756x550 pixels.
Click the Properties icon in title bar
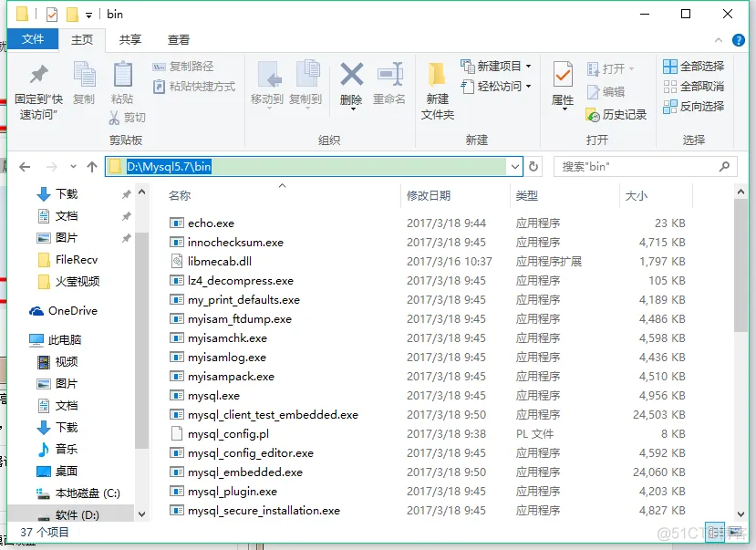coord(52,15)
